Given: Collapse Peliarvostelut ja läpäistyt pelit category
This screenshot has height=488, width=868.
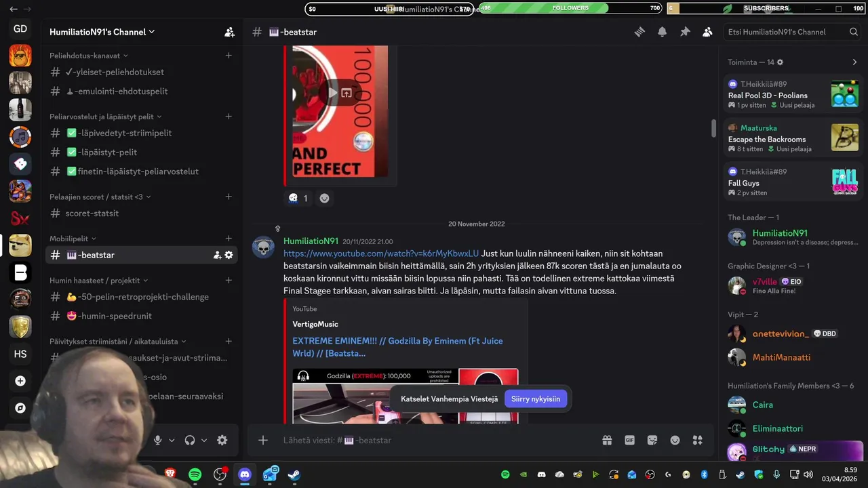Looking at the screenshot, I should coord(106,117).
